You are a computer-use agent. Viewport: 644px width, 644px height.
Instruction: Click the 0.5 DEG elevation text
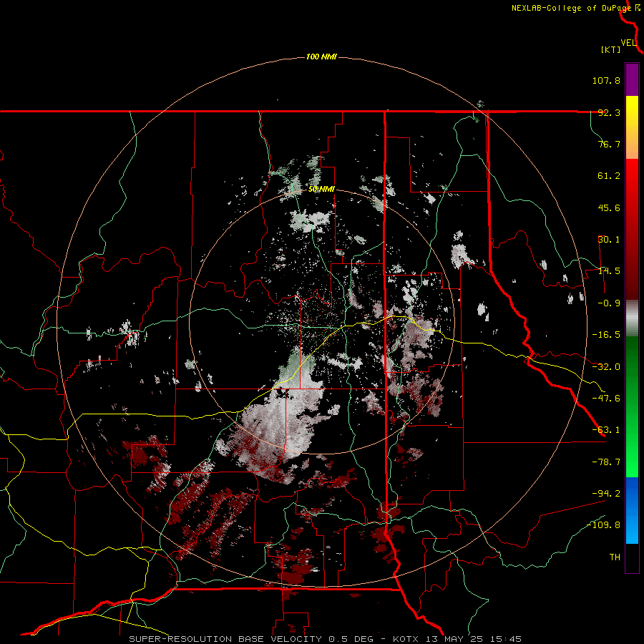351,639
